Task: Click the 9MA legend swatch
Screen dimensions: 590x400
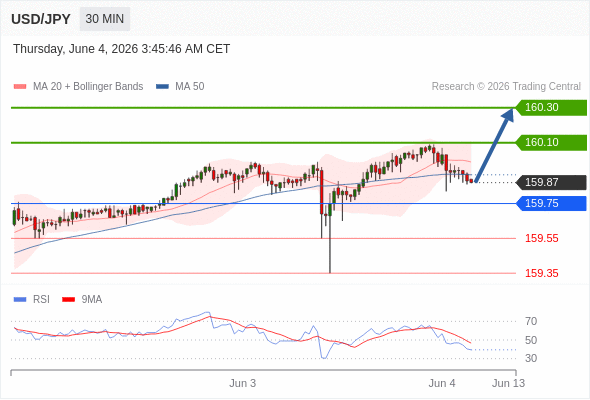Action: click(68, 300)
